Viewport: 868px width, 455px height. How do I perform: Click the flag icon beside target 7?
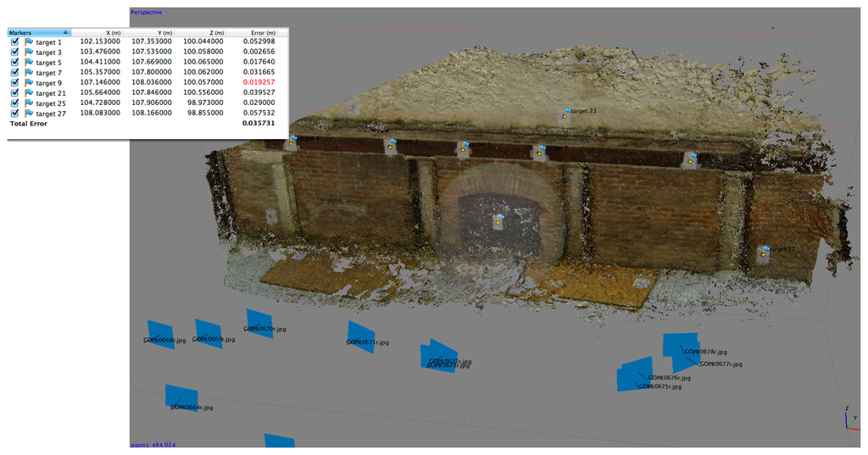point(29,73)
